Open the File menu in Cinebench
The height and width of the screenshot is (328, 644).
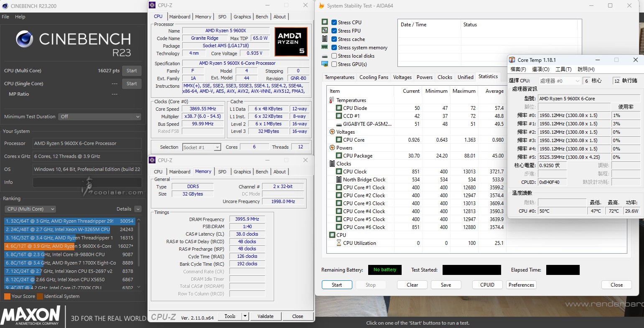tap(5, 17)
